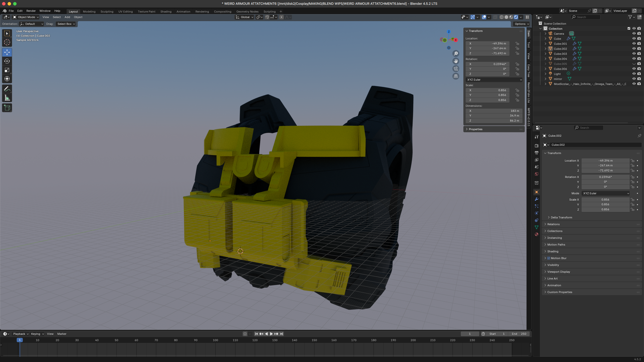The width and height of the screenshot is (644, 362).
Task: Hide Cube.003 with its eye icon
Action: pyautogui.click(x=634, y=54)
